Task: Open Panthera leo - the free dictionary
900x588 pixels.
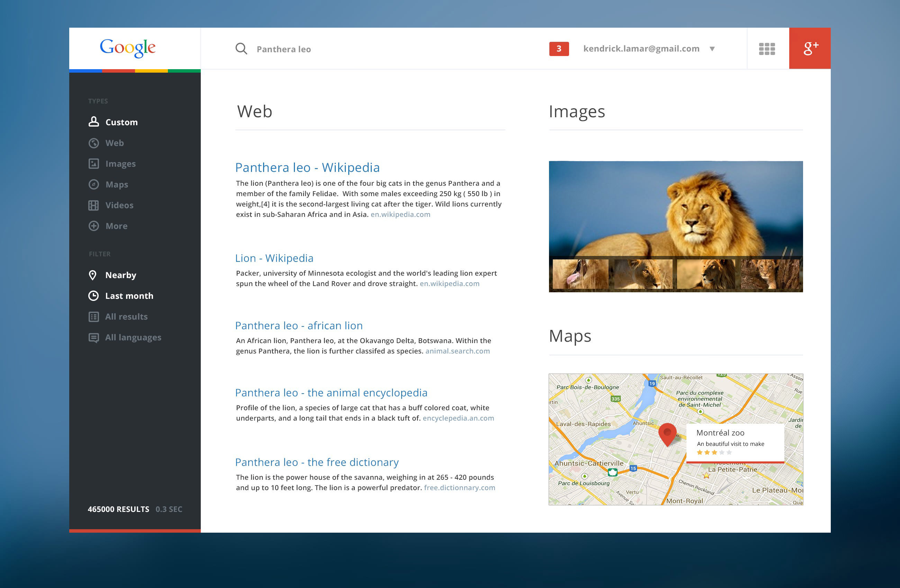Action: (x=317, y=462)
